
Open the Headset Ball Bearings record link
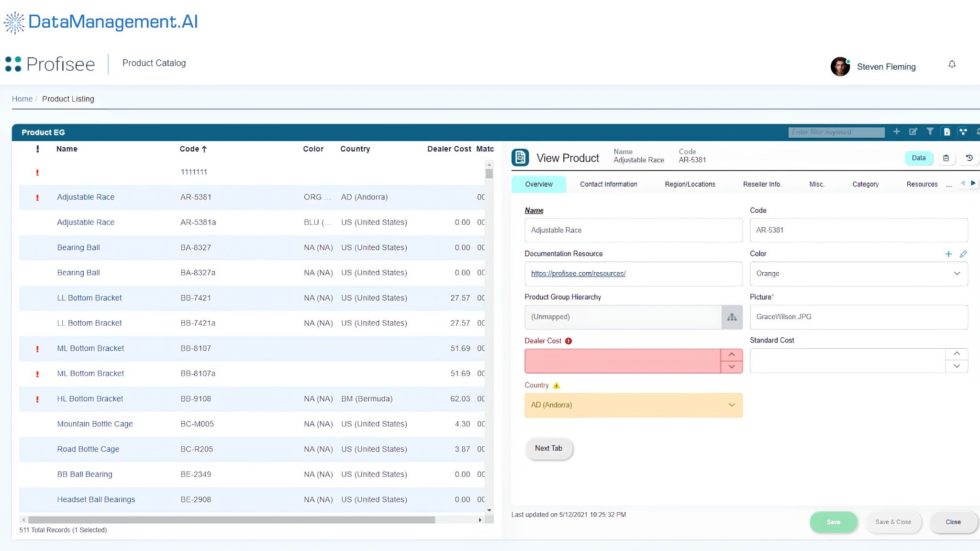tap(96, 499)
